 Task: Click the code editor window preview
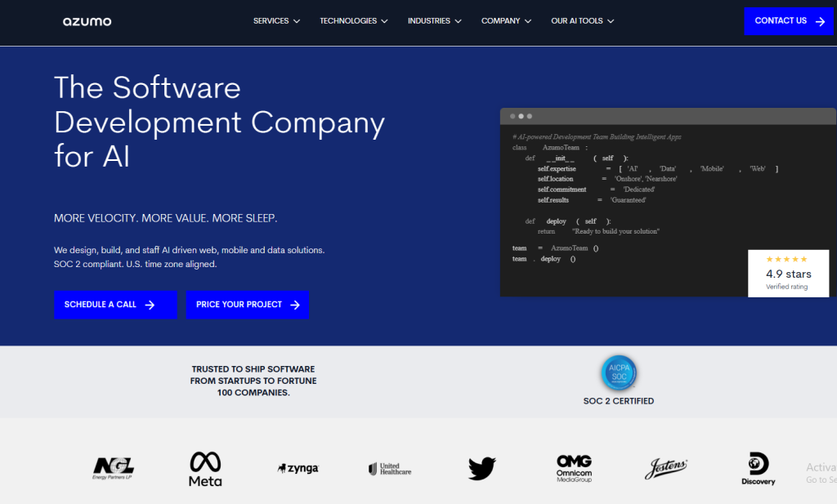tap(668, 202)
